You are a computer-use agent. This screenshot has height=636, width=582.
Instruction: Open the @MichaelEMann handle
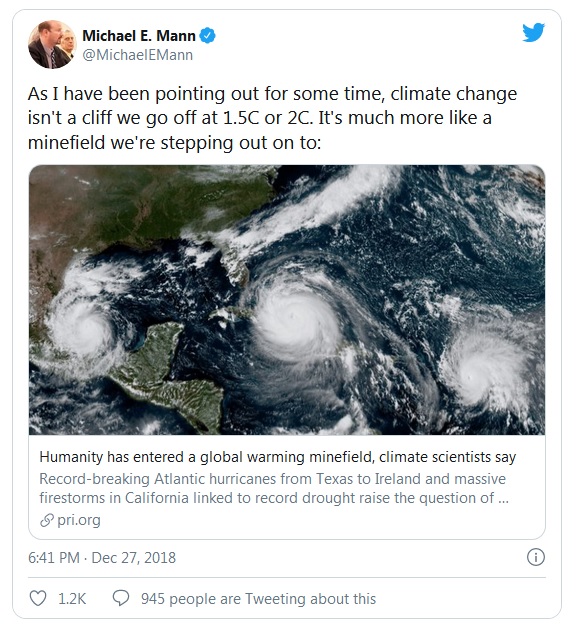pos(137,55)
